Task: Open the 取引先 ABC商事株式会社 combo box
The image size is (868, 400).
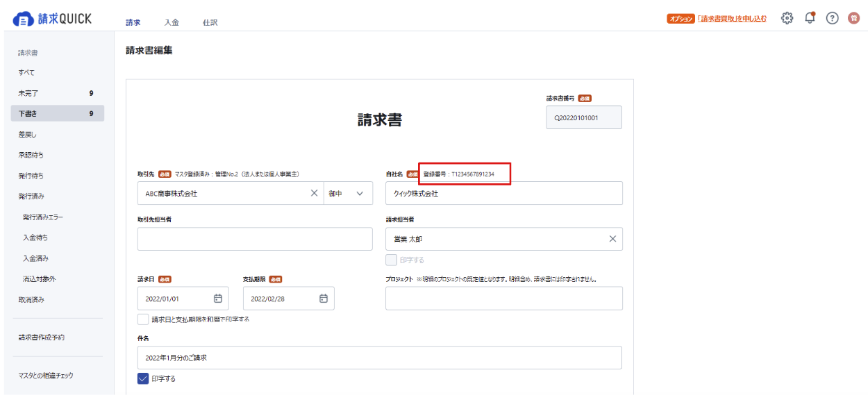Action: coord(231,194)
